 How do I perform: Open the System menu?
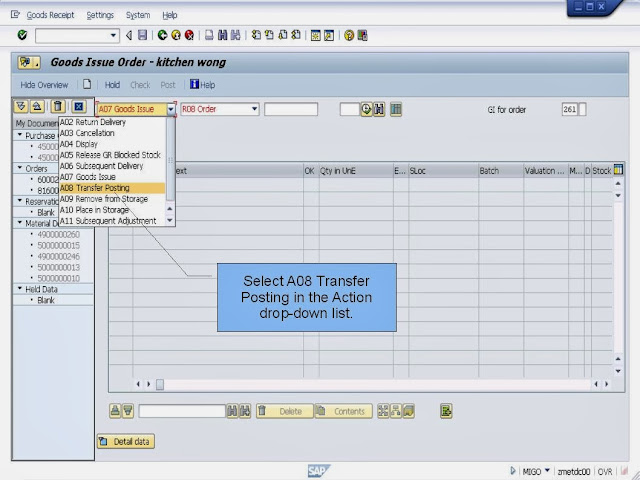(x=138, y=15)
